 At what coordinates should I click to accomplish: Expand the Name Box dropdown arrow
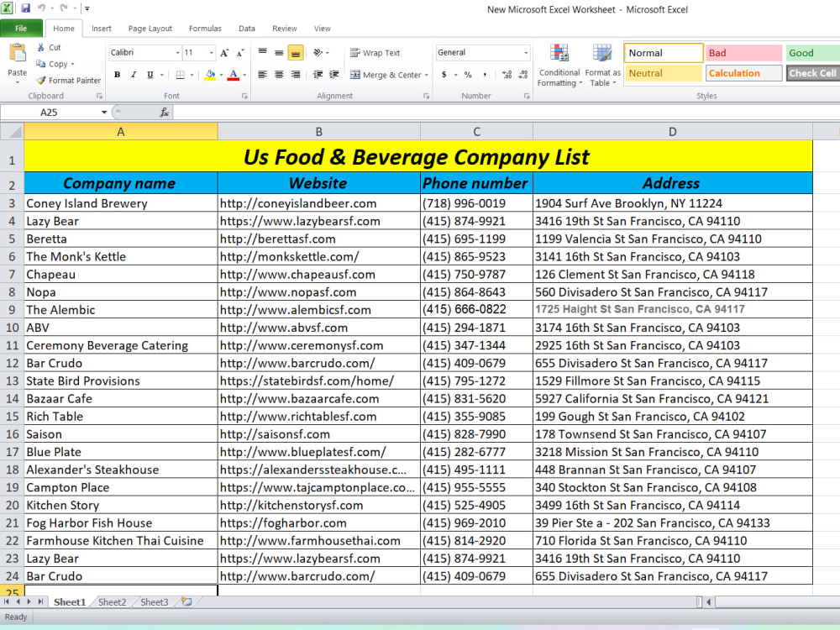tap(104, 112)
